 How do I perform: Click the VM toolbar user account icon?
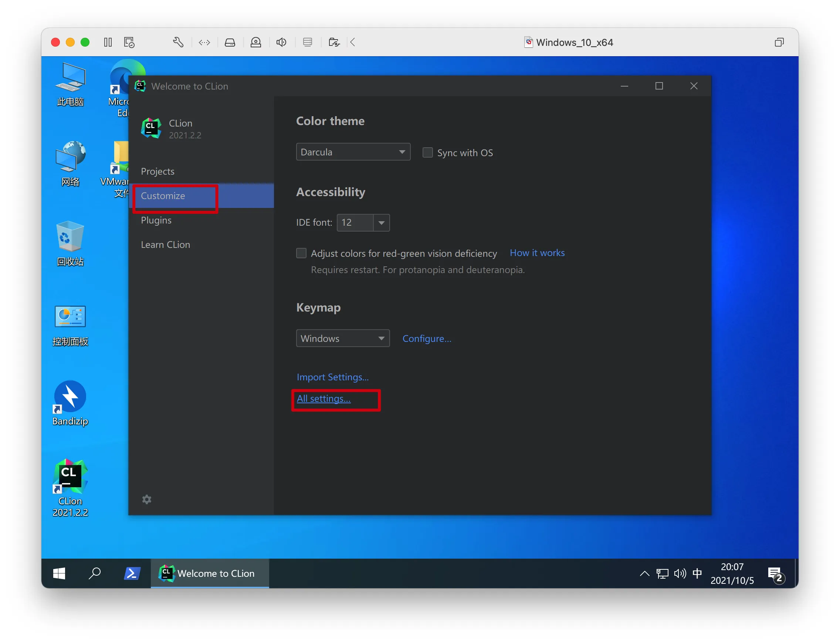255,42
